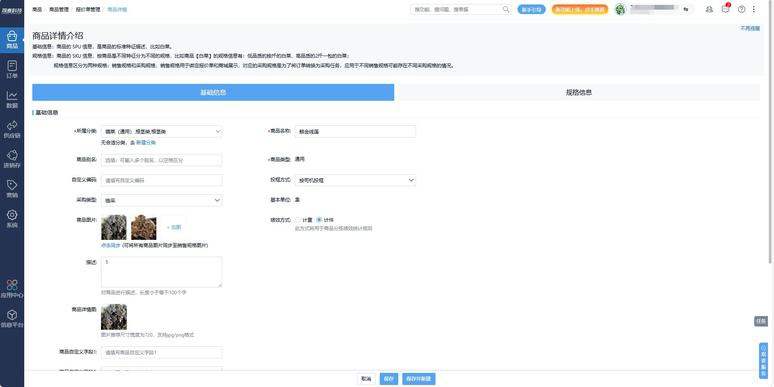774x387 pixels.
Task: Click the magnifier search icon in top bar
Action: (506, 9)
